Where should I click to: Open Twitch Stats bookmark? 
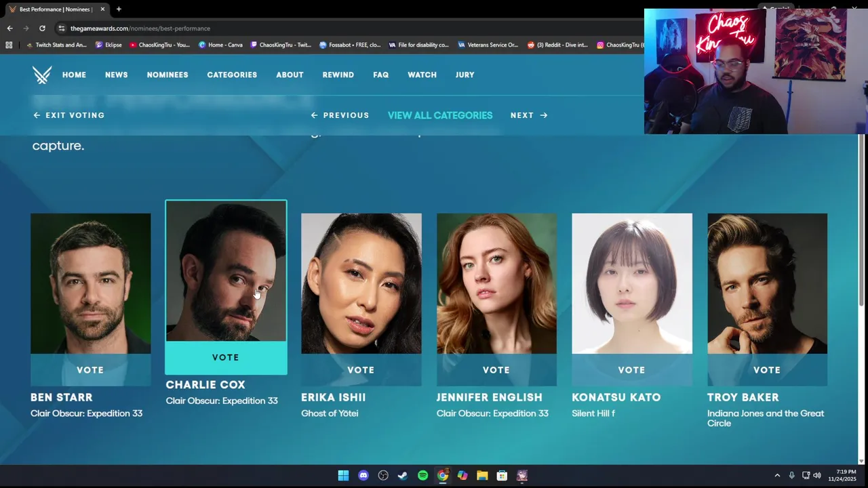point(57,45)
